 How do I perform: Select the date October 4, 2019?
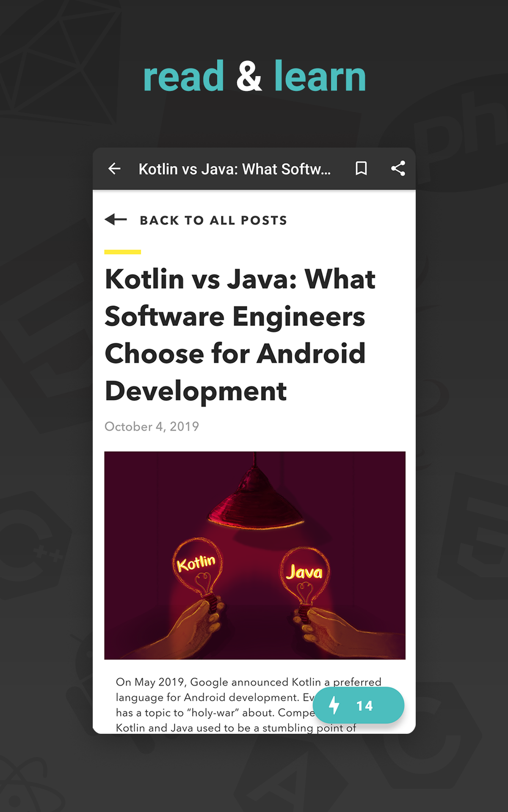point(152,426)
